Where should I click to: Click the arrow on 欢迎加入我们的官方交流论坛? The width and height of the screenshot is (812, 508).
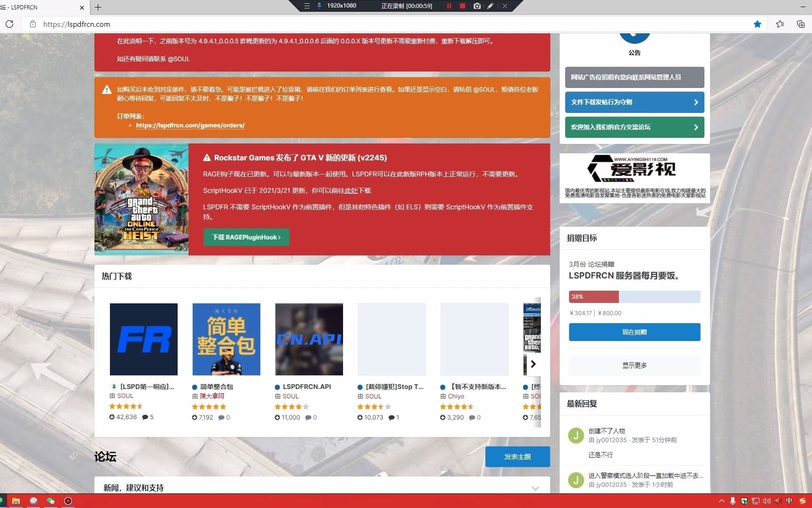click(x=696, y=127)
